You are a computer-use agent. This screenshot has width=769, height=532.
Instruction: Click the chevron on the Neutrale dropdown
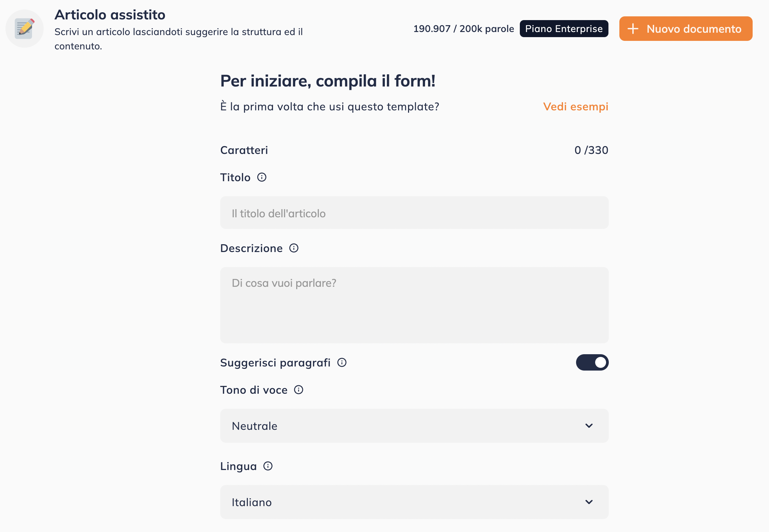[x=588, y=426]
